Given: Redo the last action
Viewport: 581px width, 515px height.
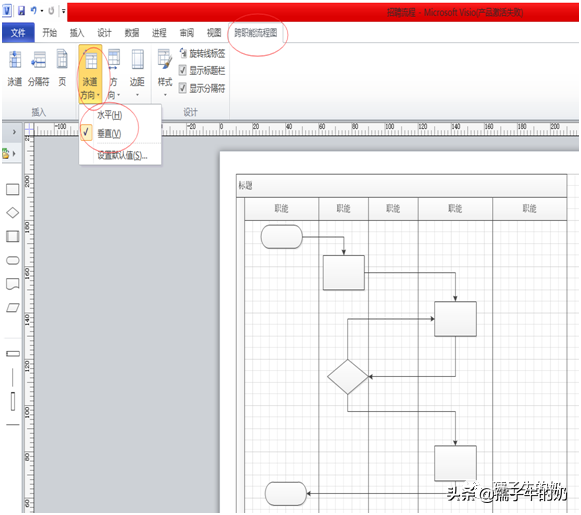Looking at the screenshot, I should click(51, 11).
